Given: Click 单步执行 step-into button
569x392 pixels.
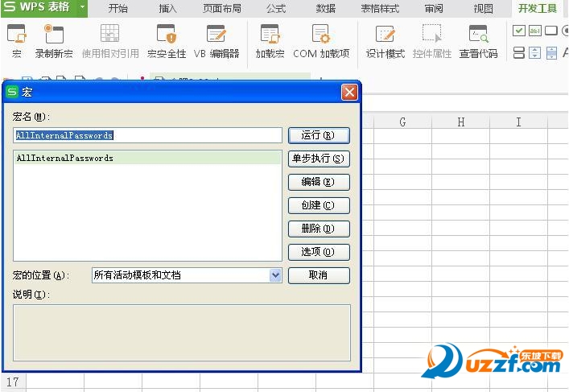Looking at the screenshot, I should (x=319, y=159).
